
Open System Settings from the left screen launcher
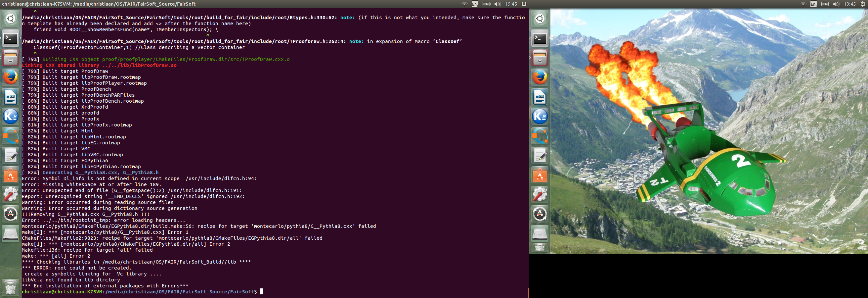coord(11,194)
